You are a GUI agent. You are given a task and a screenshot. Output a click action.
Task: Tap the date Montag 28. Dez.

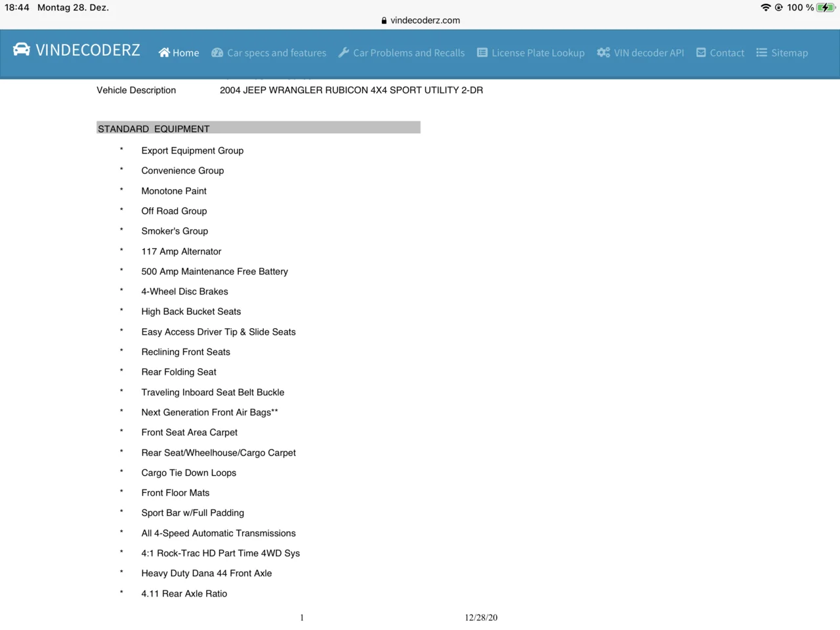[x=73, y=7]
